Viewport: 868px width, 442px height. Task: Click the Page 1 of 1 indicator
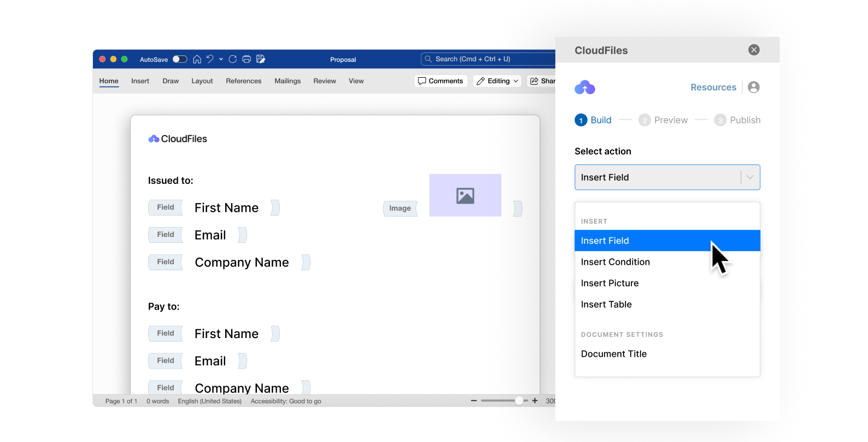pyautogui.click(x=121, y=402)
